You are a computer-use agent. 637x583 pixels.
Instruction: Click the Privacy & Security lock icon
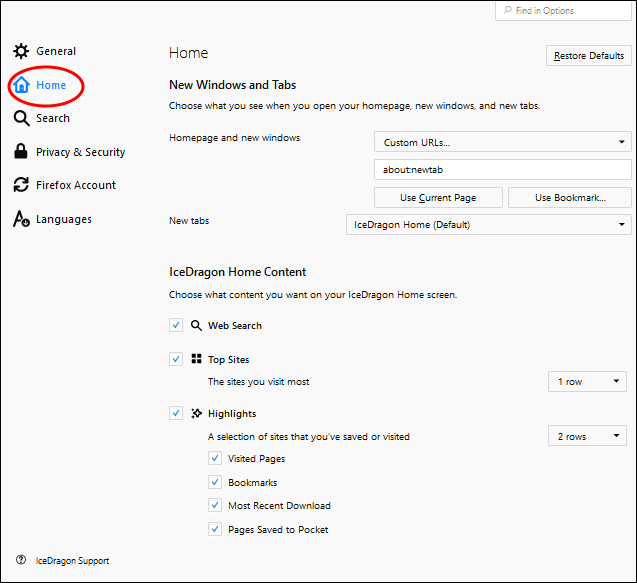pyautogui.click(x=21, y=151)
